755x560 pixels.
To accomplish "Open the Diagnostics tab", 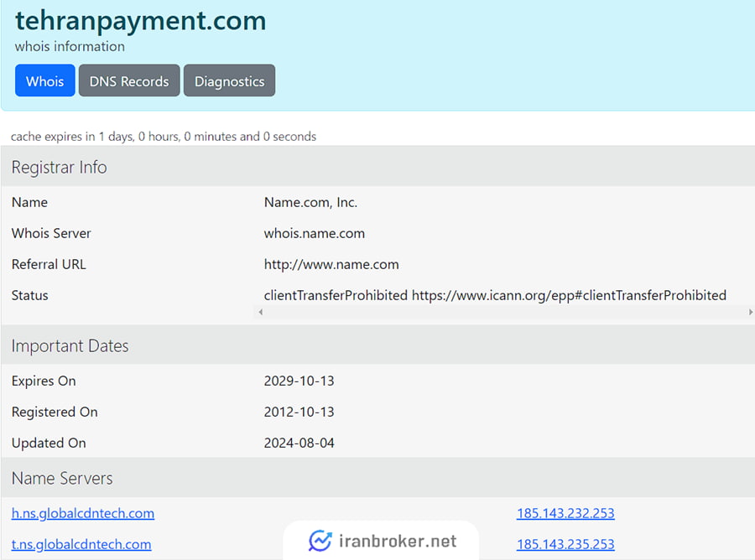I will tap(229, 80).
